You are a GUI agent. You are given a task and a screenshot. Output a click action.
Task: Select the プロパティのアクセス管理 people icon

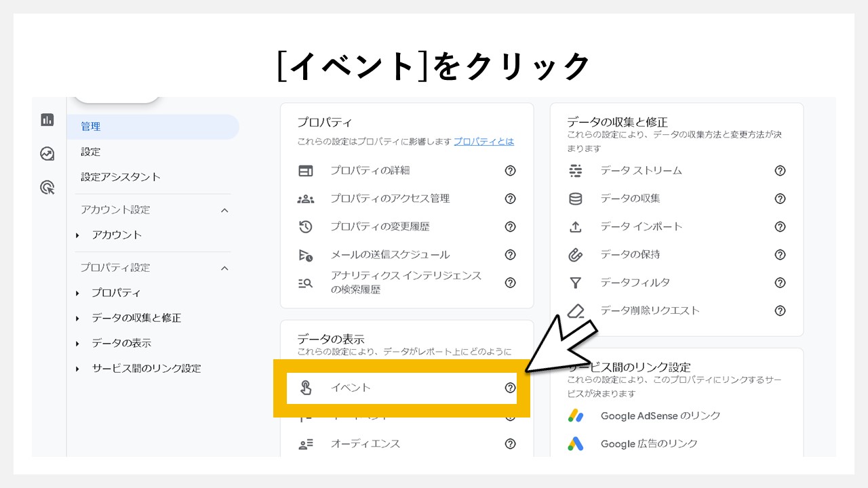click(x=307, y=199)
